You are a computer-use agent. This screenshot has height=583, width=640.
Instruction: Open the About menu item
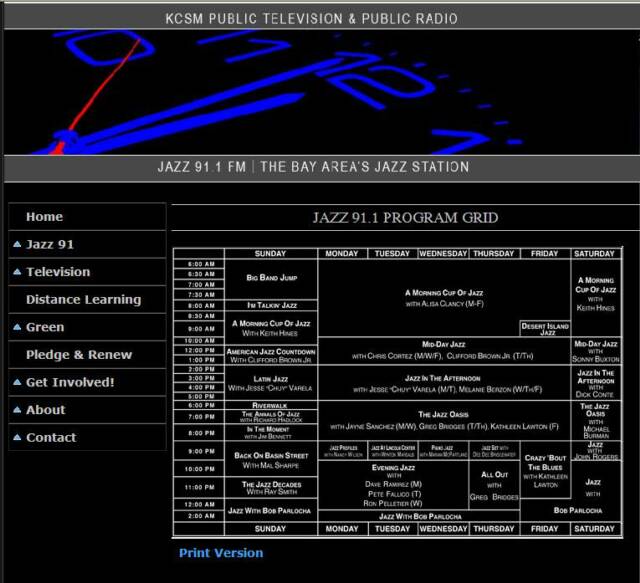pyautogui.click(x=87, y=409)
